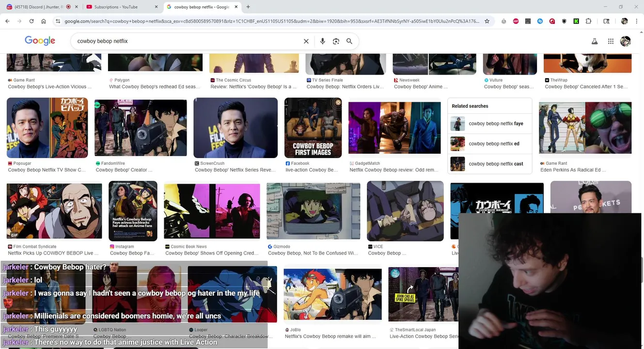Open the Chrome three-dot menu

pos(636,21)
